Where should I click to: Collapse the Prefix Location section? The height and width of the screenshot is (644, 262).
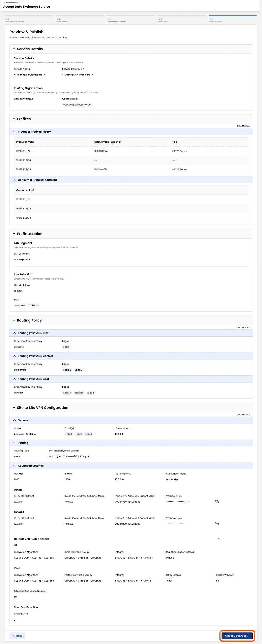(14, 234)
